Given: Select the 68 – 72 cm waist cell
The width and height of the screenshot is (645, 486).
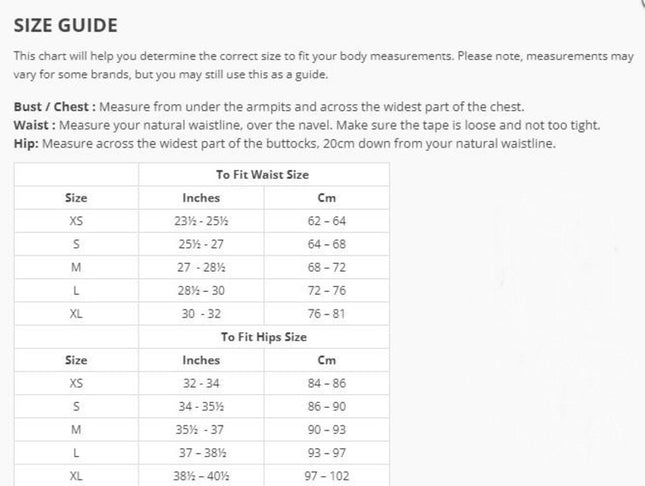Looking at the screenshot, I should pos(327,267).
